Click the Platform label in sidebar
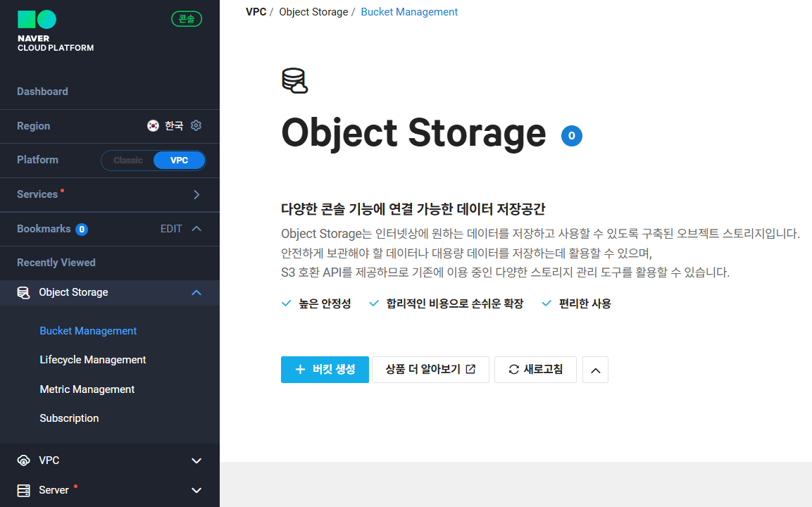 coord(37,160)
